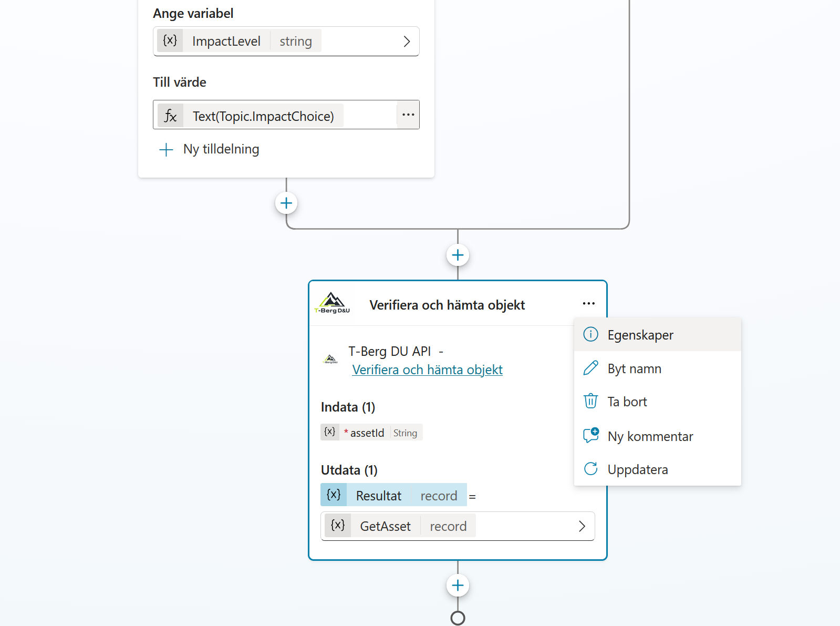The image size is (840, 626).
Task: Open Egenskaper from the context menu
Action: [x=657, y=335]
